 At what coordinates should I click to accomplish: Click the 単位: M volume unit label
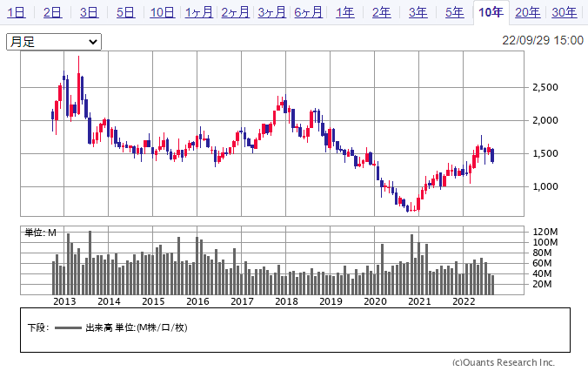coord(41,233)
